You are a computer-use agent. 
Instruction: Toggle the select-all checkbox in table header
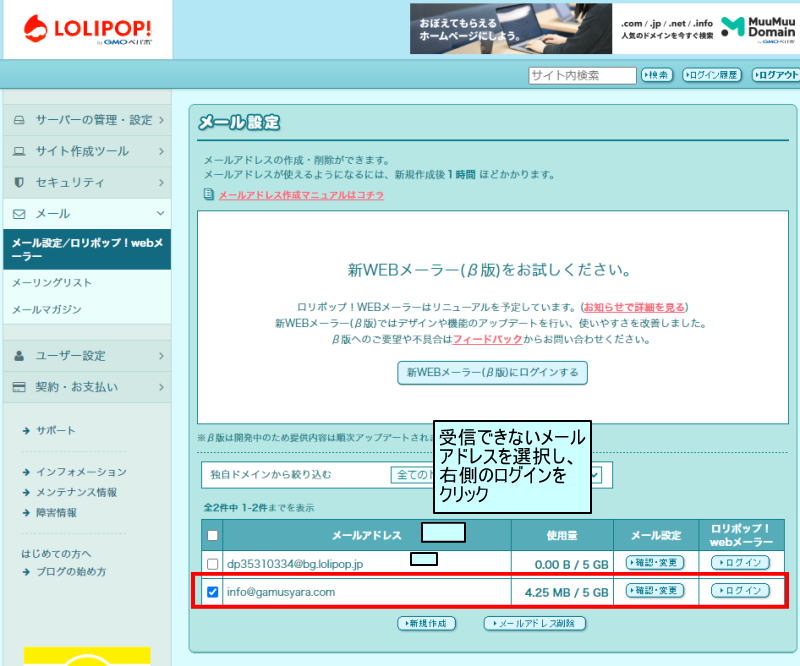(x=211, y=535)
